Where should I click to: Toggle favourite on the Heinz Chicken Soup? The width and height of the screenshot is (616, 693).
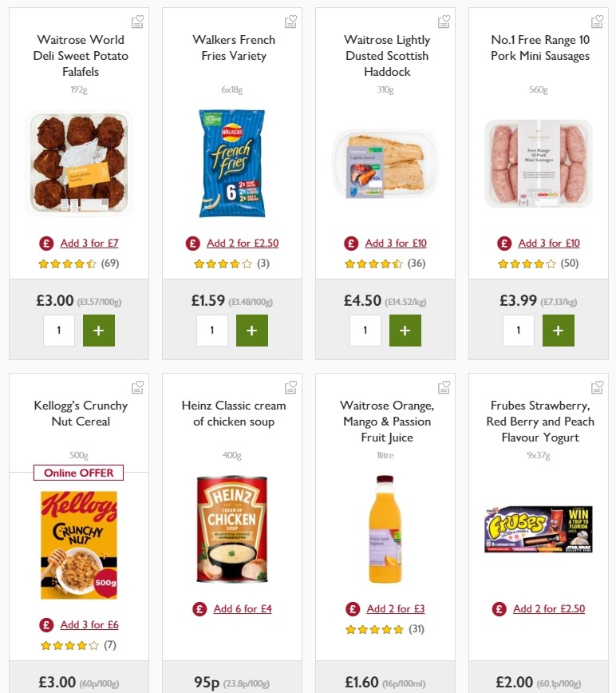[290, 386]
